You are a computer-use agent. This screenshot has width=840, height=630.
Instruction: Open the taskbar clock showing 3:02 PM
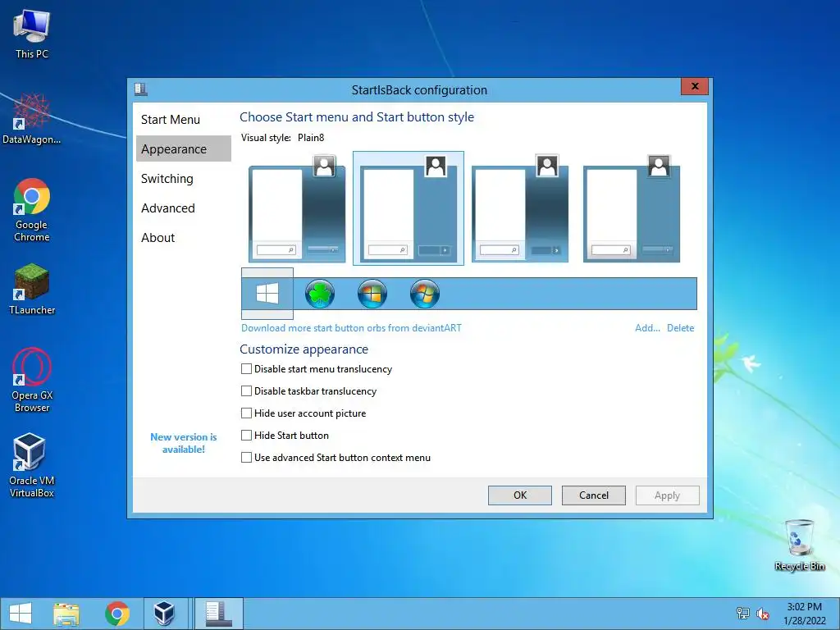coord(804,614)
